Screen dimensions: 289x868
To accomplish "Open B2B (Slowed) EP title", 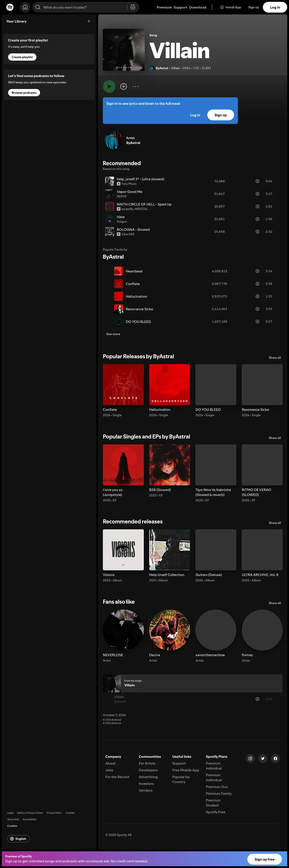I will click(x=160, y=490).
